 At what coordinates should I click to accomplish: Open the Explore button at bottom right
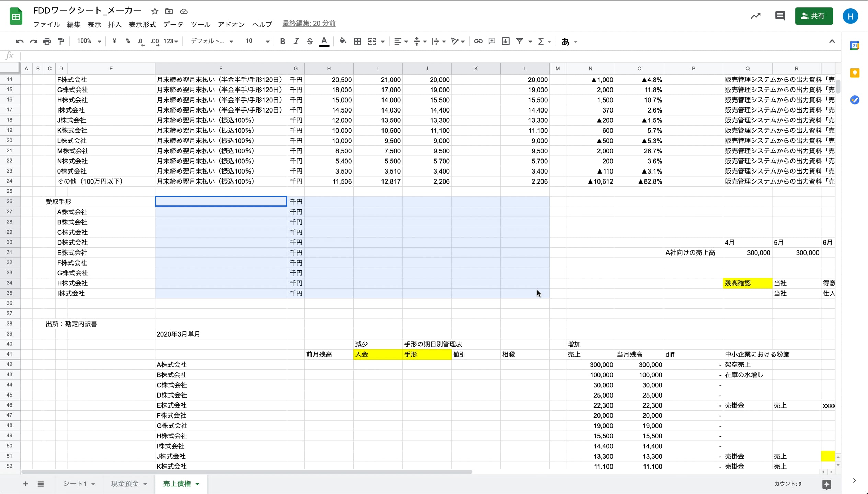click(826, 484)
